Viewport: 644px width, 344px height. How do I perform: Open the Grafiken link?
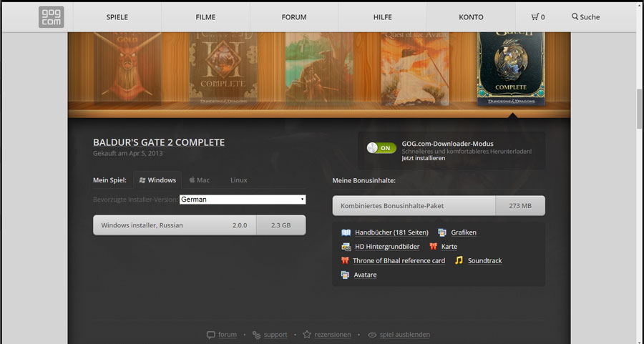[464, 232]
